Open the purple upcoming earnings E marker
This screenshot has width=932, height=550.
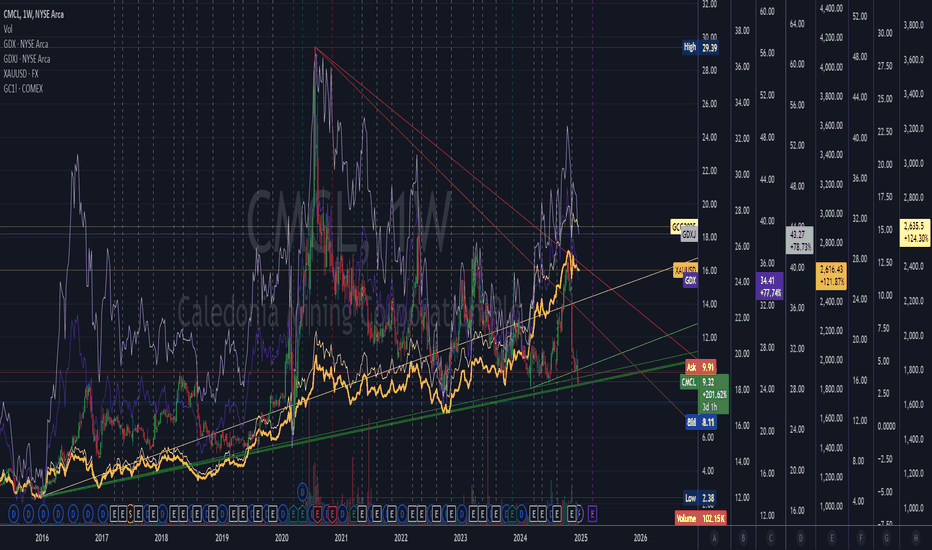pyautogui.click(x=592, y=514)
